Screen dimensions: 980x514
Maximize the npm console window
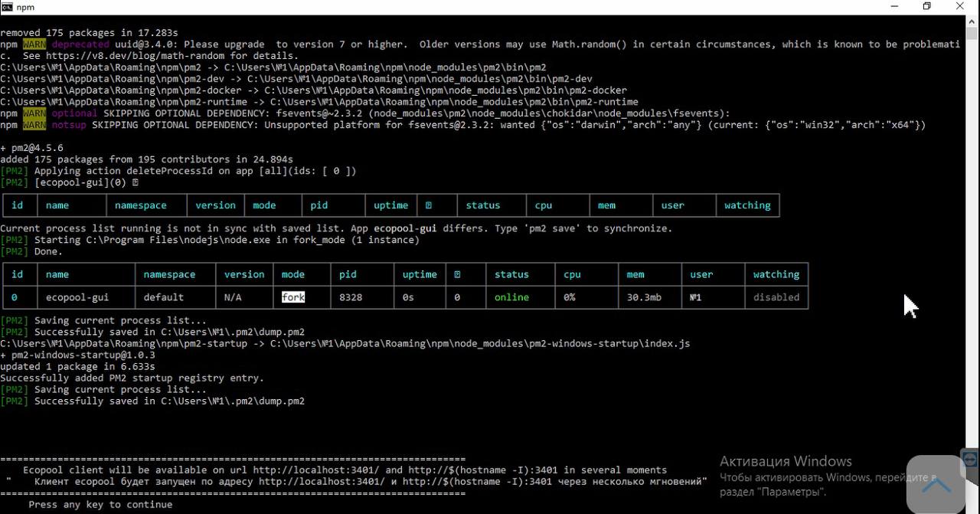point(927,7)
